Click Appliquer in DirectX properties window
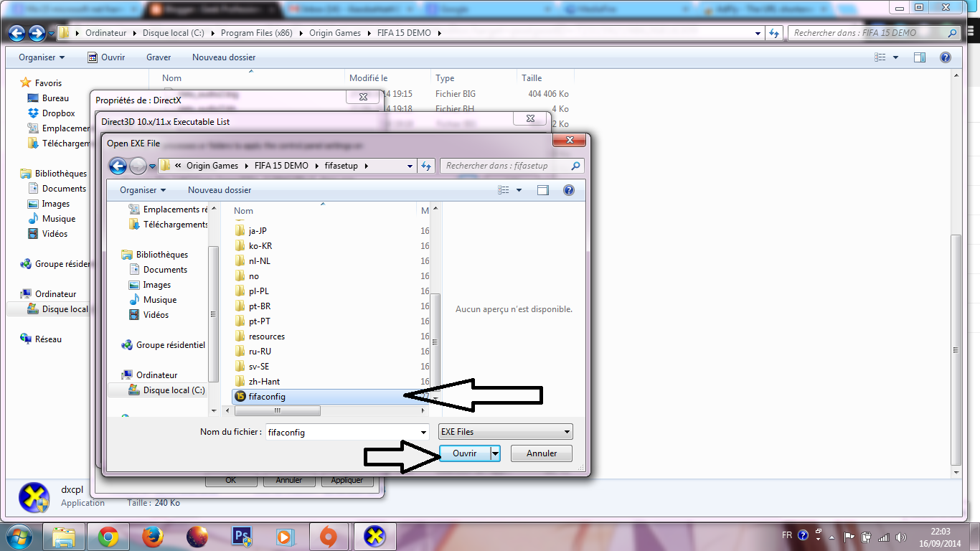 click(347, 480)
